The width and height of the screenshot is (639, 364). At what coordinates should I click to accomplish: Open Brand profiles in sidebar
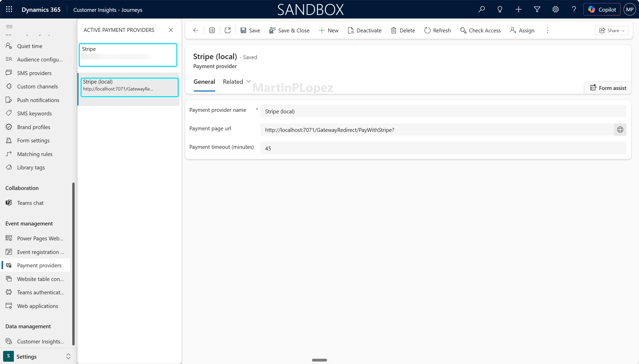point(35,127)
